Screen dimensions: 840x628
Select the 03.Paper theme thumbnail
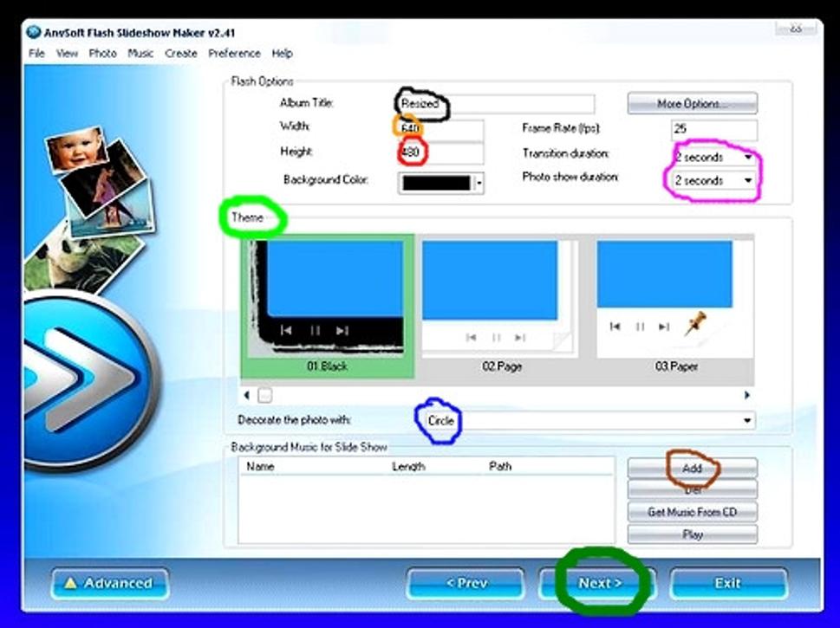click(x=675, y=306)
